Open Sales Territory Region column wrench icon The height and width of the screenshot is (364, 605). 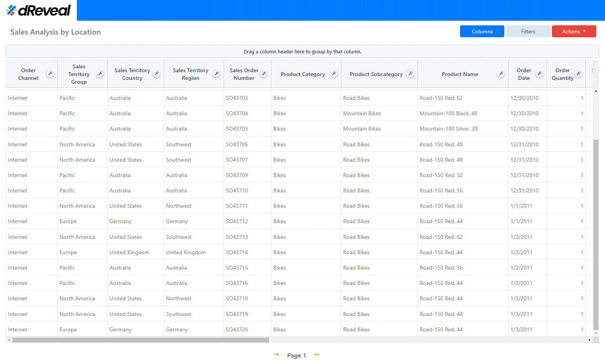tap(216, 74)
